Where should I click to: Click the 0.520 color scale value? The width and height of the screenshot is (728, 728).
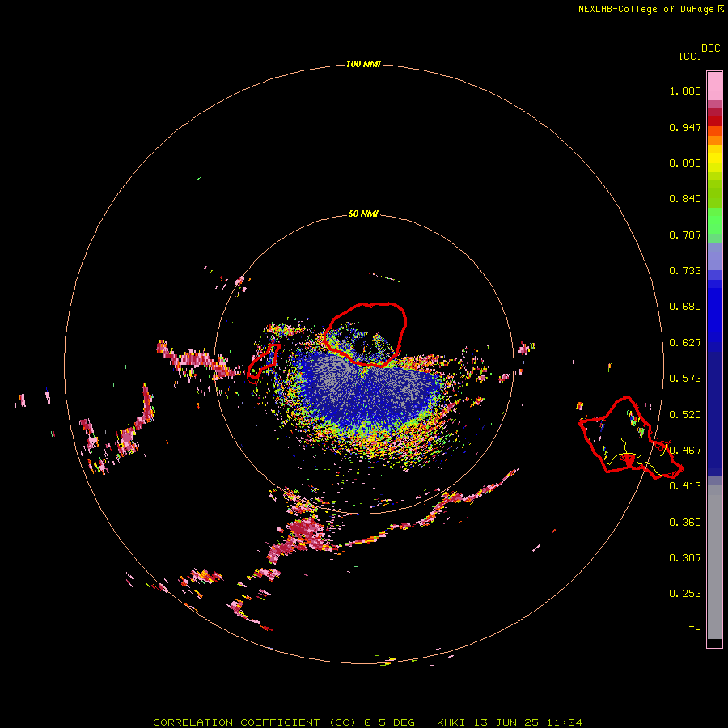(685, 415)
